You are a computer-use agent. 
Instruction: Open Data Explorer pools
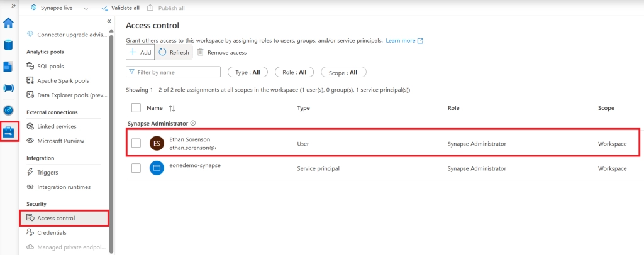(x=66, y=95)
